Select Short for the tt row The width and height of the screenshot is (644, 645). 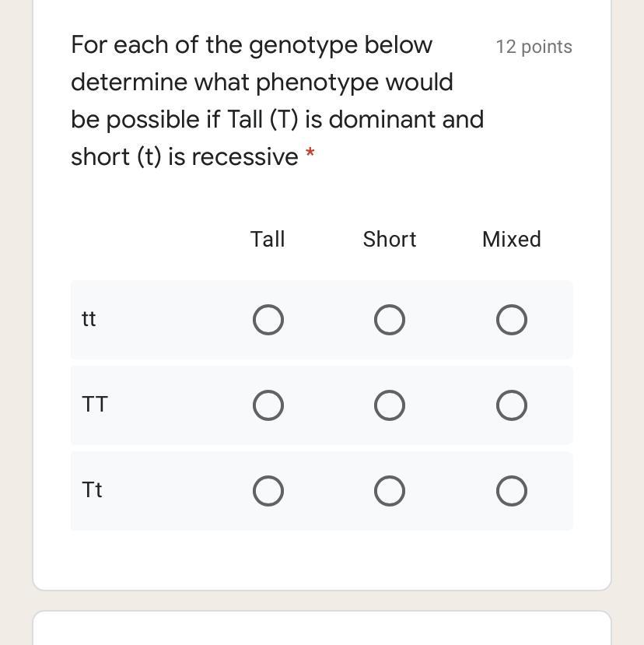pyautogui.click(x=390, y=320)
